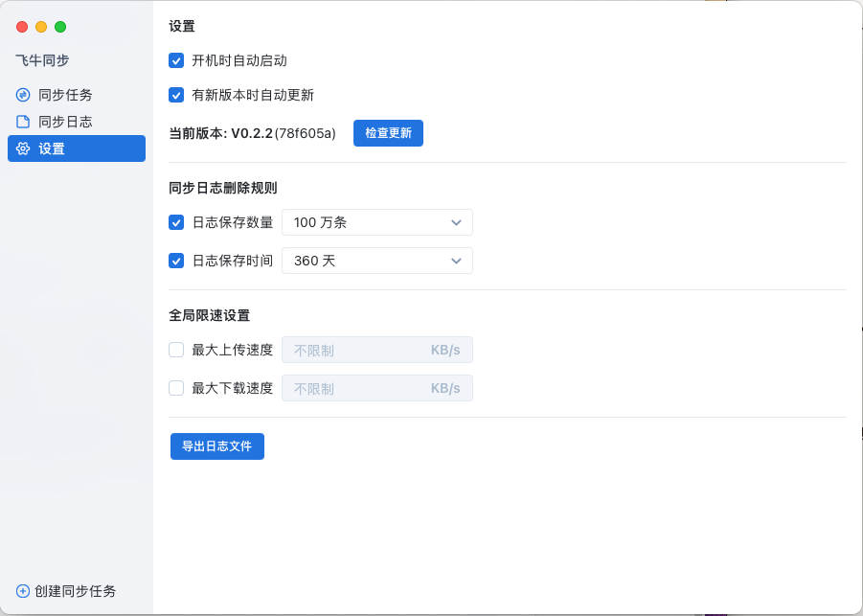Click the chevron of 100 万条 dropdown

tap(456, 223)
